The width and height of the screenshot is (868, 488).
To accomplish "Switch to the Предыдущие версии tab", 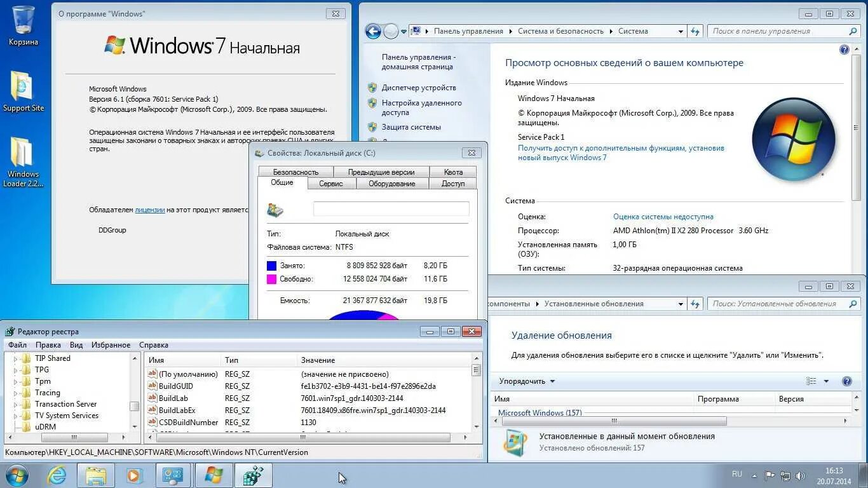I will pyautogui.click(x=381, y=172).
